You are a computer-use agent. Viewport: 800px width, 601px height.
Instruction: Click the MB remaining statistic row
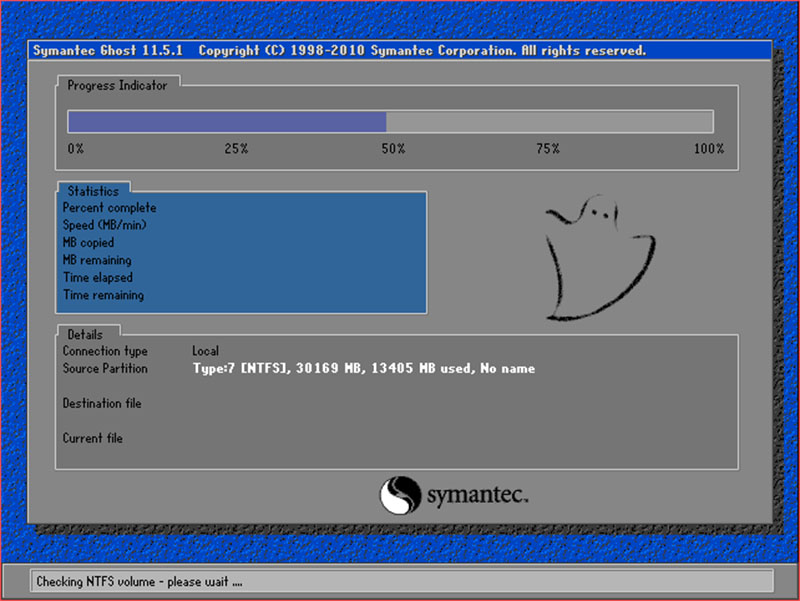pyautogui.click(x=241, y=260)
